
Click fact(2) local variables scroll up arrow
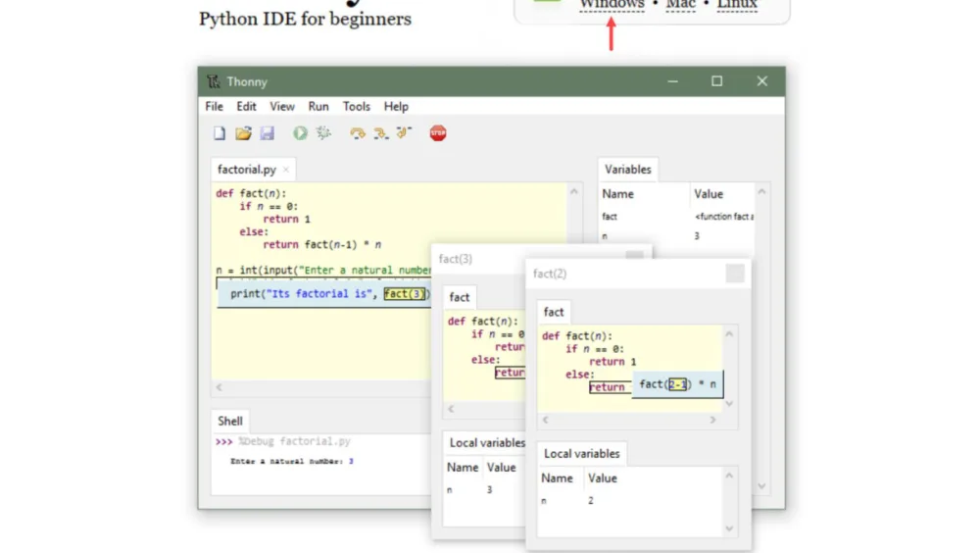tap(729, 477)
